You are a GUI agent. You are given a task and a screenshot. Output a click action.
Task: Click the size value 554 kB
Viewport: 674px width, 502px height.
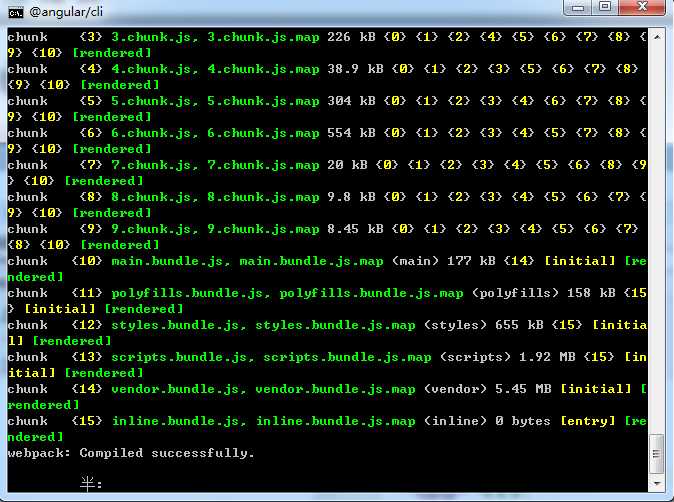click(x=351, y=133)
